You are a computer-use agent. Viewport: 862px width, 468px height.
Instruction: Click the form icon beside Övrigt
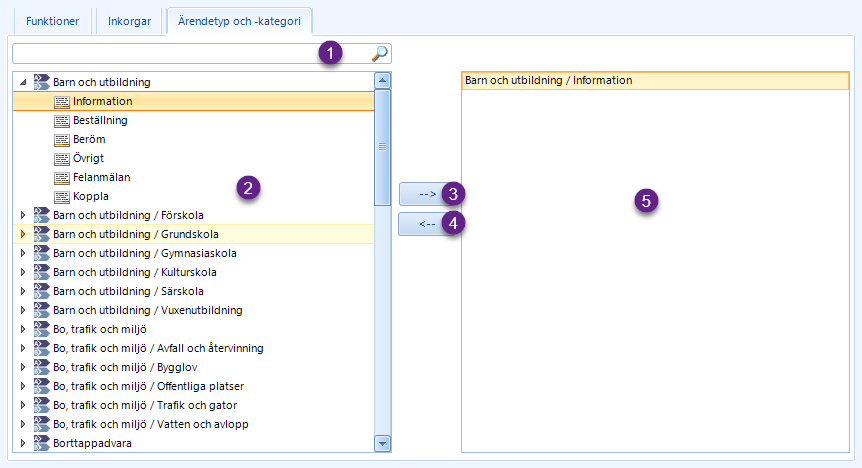click(x=62, y=158)
